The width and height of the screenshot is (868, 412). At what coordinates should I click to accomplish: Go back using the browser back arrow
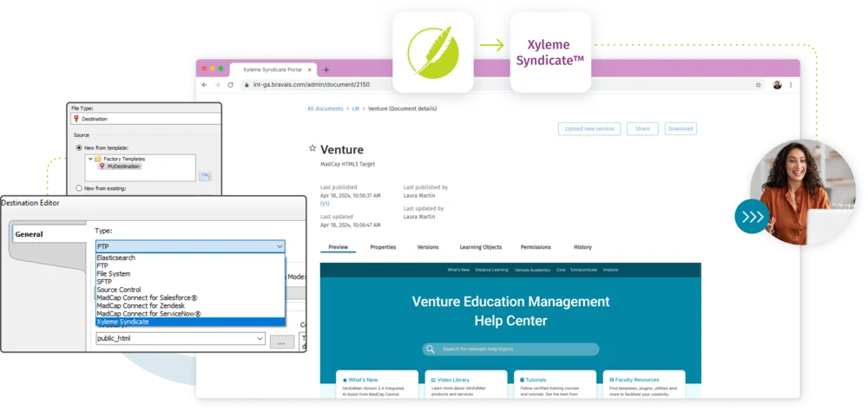click(204, 85)
